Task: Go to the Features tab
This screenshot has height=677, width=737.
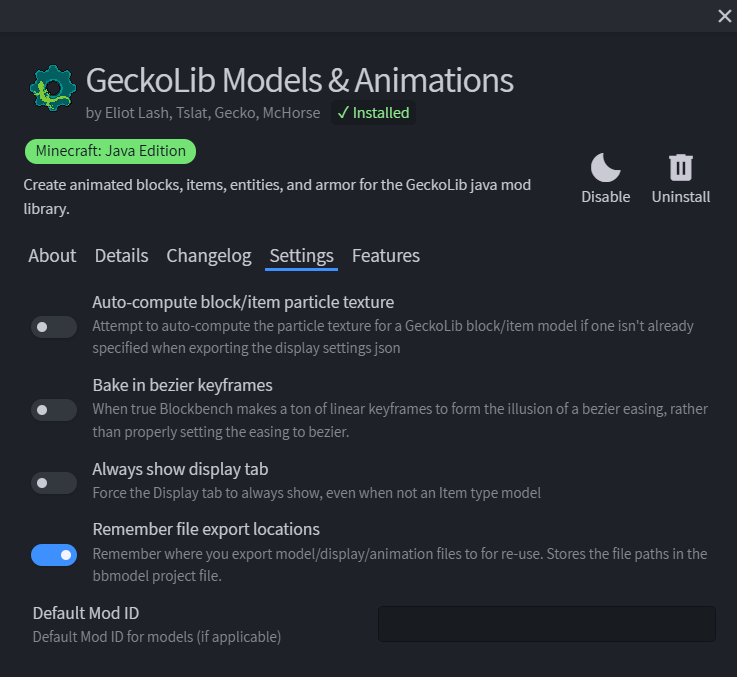Action: click(386, 256)
